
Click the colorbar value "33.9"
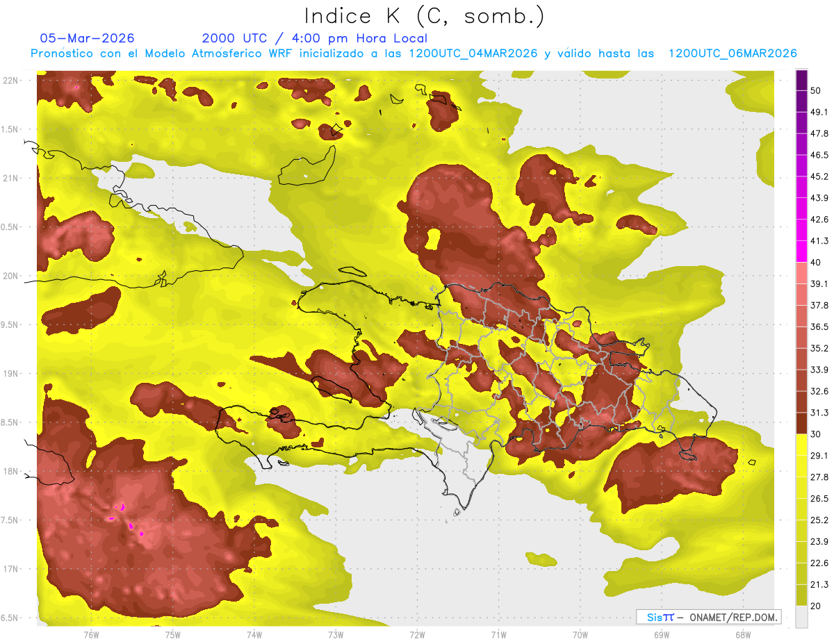tap(820, 370)
